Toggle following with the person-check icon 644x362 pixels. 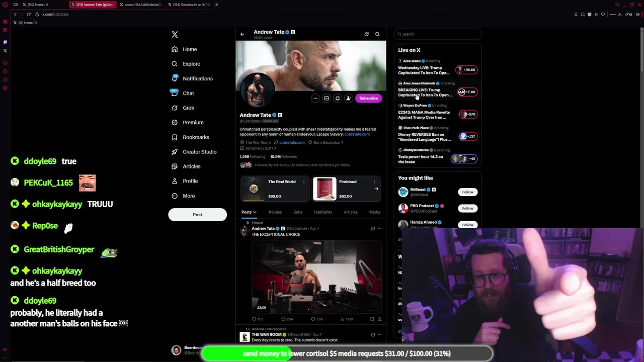tap(348, 98)
